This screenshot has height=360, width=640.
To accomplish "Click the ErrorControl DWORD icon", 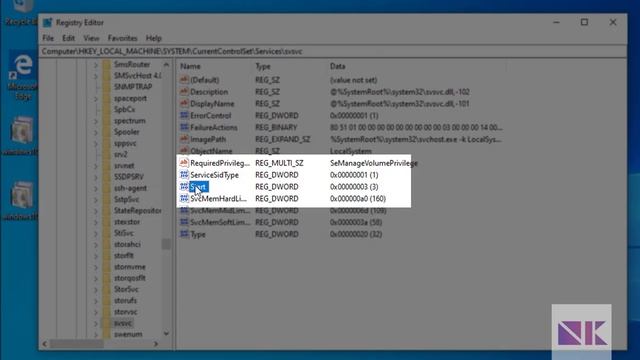I will [184, 115].
